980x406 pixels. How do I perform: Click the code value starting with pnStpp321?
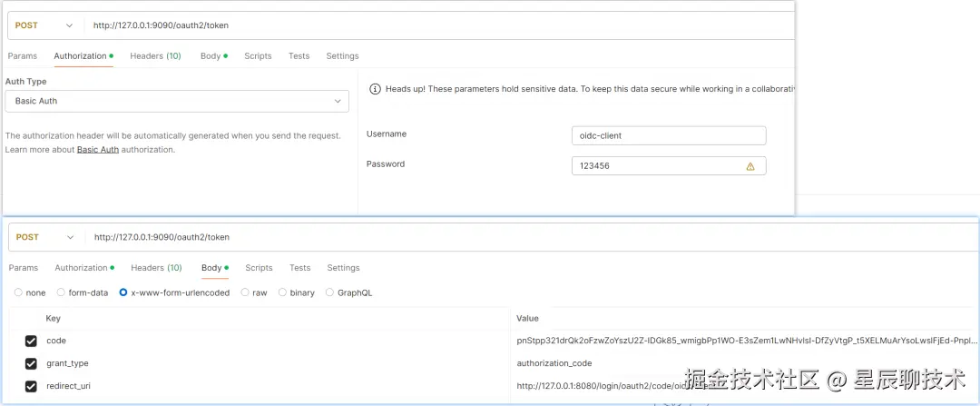point(748,341)
